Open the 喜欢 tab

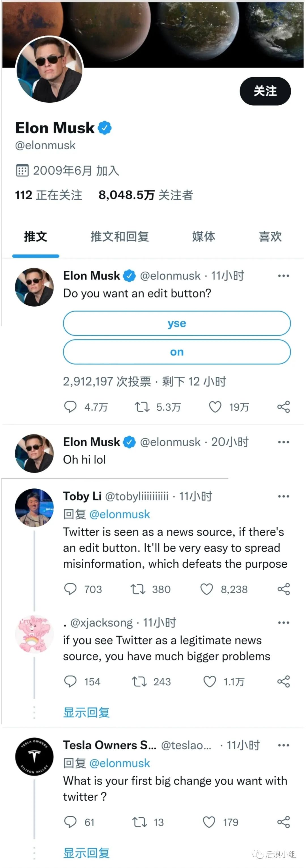click(270, 236)
